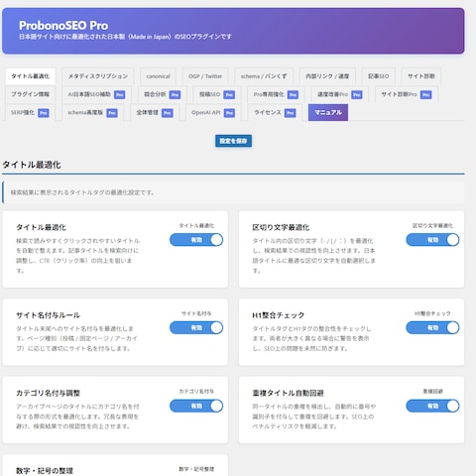Image resolution: width=476 pixels, height=476 pixels.
Task: Open the プラグイン情報 tab
Action: click(30, 94)
